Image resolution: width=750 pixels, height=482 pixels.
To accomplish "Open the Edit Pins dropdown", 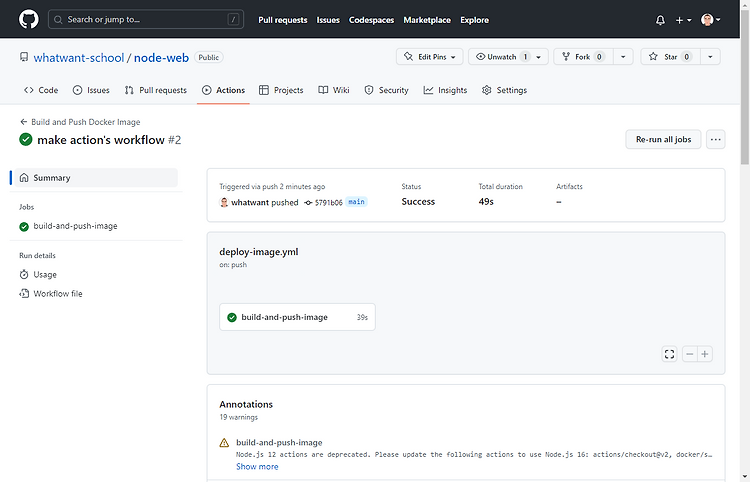I will (430, 57).
